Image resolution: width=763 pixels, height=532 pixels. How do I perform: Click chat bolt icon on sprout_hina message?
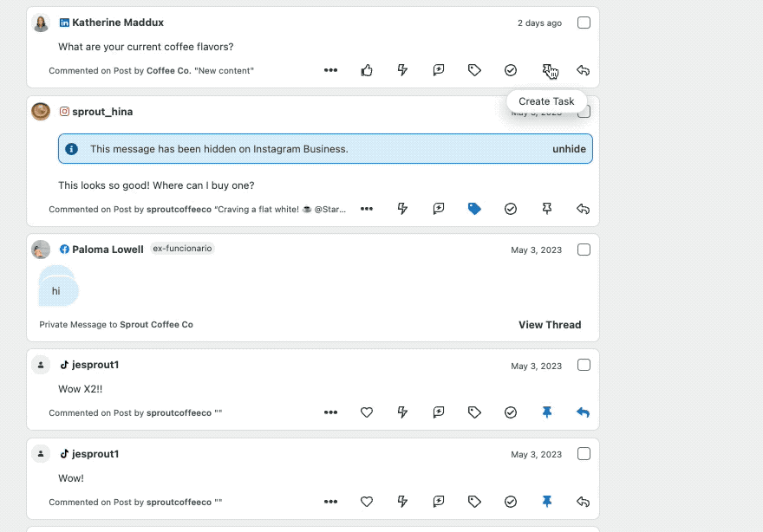click(439, 209)
